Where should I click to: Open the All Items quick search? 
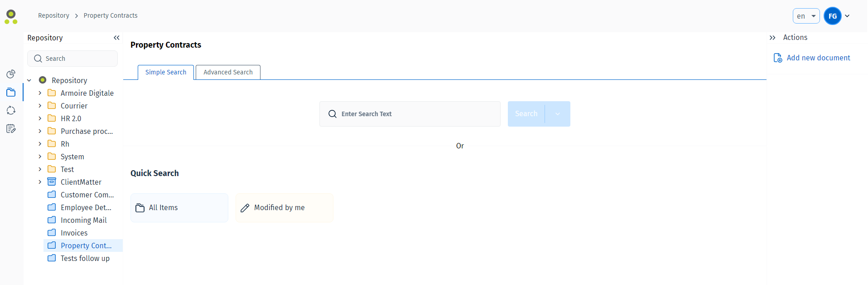point(179,208)
